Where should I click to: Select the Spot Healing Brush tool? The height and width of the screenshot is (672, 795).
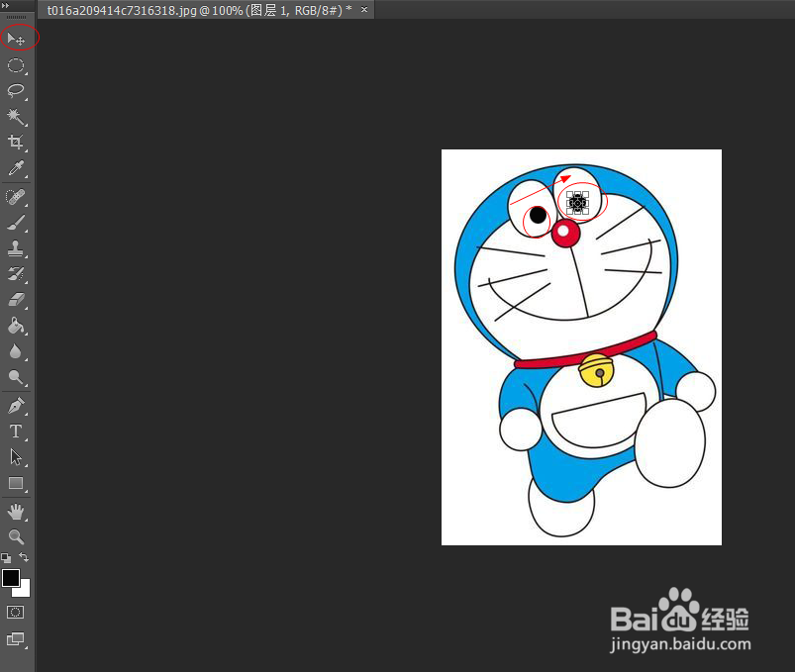16,197
